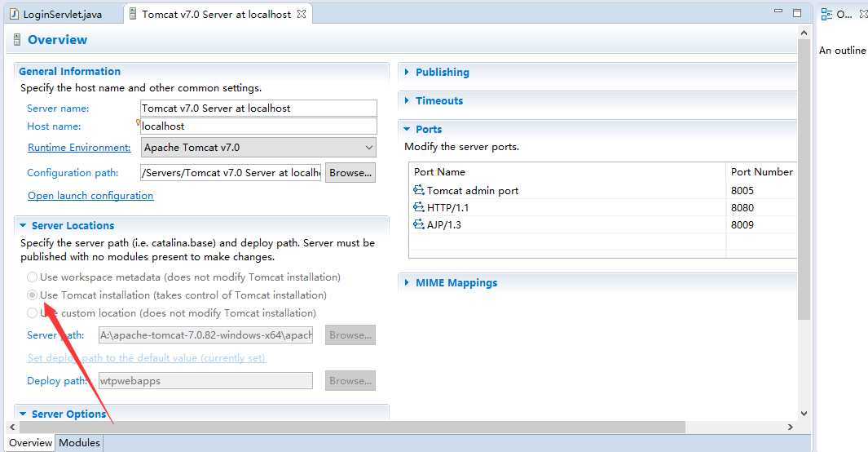Click the Deploy path field wtpwebapps
Image resolution: width=868 pixels, height=452 pixels.
205,380
